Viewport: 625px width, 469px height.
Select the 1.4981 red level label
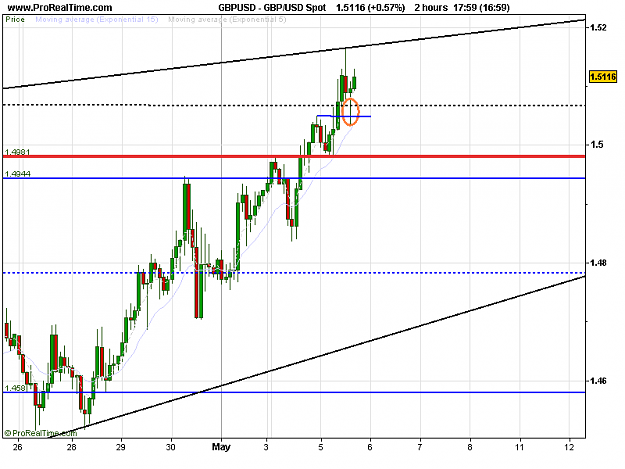click(17, 152)
